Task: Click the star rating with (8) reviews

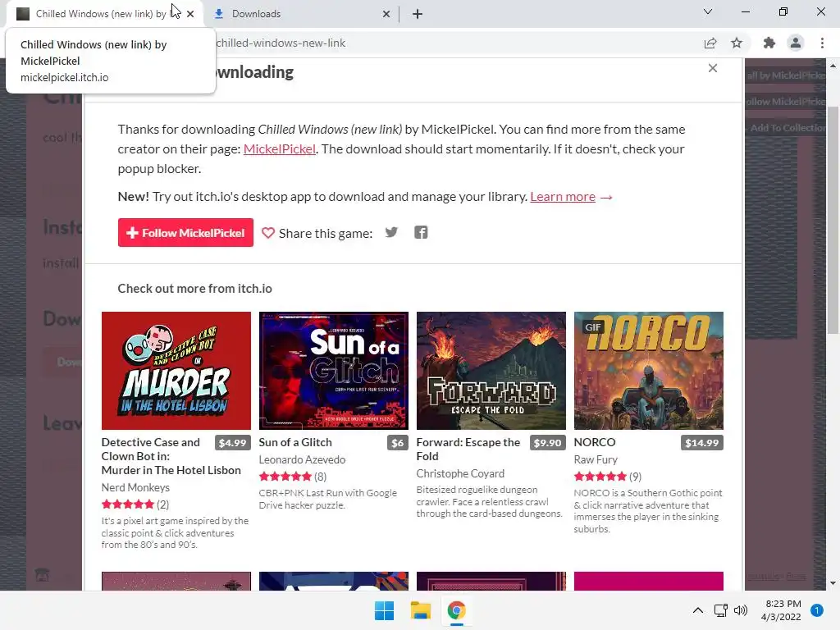Action: pyautogui.click(x=293, y=477)
